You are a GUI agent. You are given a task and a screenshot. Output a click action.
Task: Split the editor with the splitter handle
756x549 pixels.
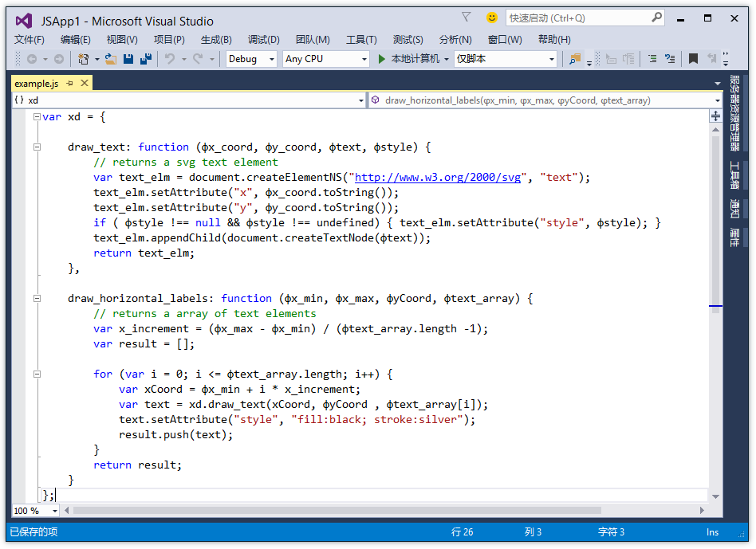715,116
